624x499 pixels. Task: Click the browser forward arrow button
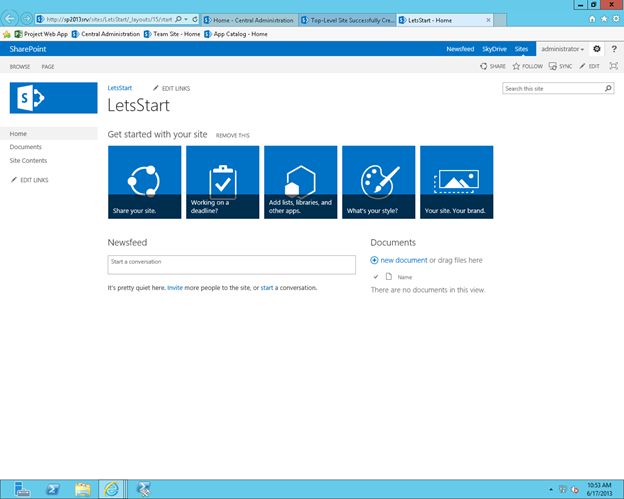(26, 19)
